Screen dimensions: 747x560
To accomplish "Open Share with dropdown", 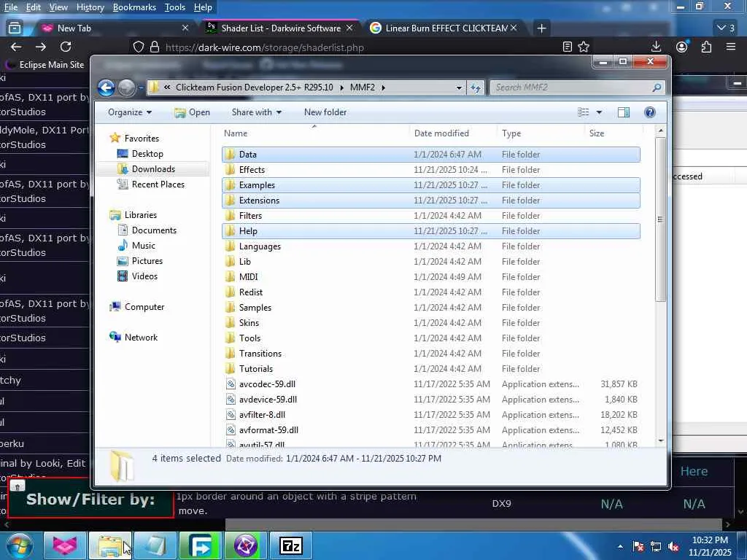I will point(256,112).
